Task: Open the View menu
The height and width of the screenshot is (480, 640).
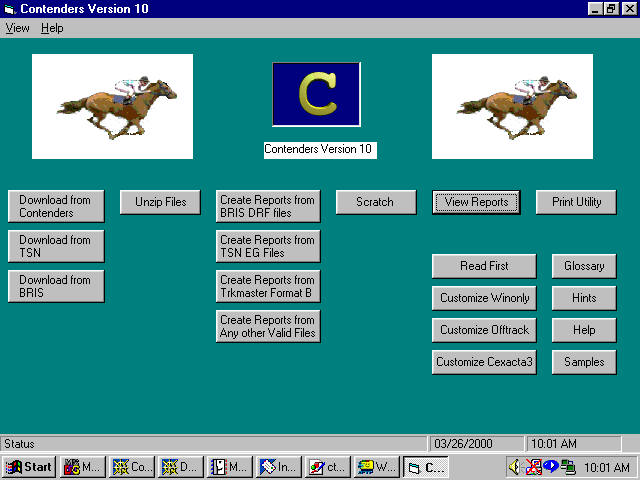Action: coord(17,28)
